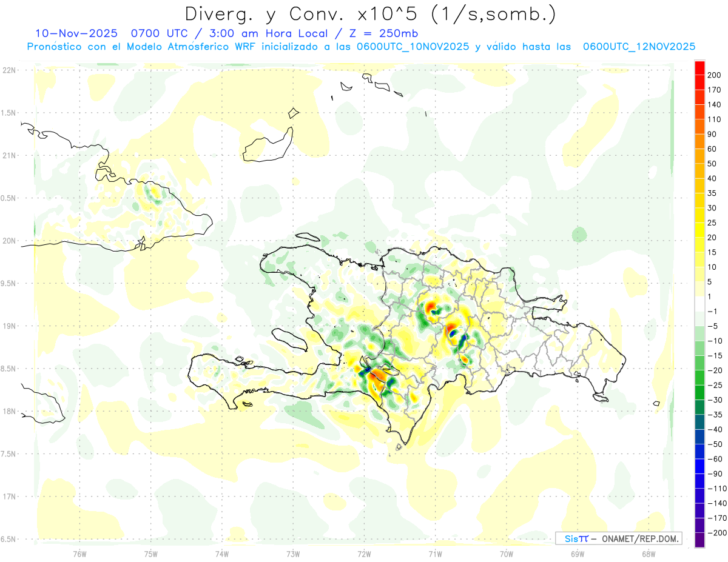The height and width of the screenshot is (562, 728).
Task: Click the positive '60' color bar value
Action: tap(713, 149)
